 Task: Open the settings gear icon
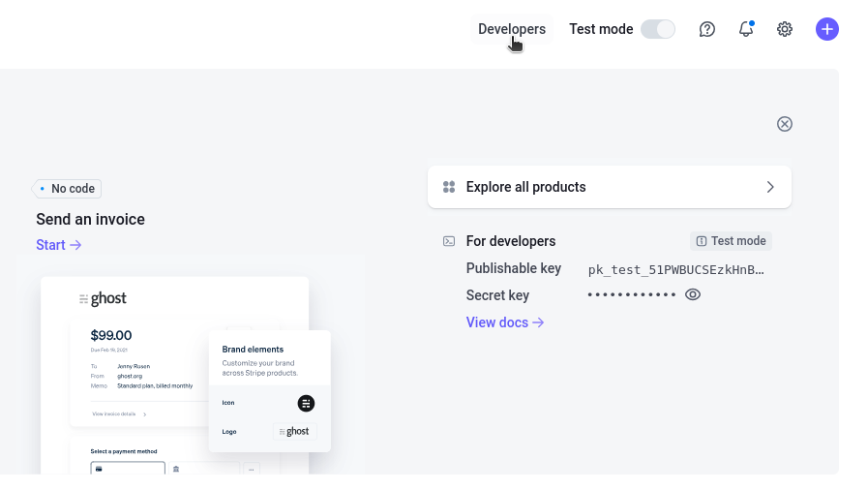pos(785,29)
